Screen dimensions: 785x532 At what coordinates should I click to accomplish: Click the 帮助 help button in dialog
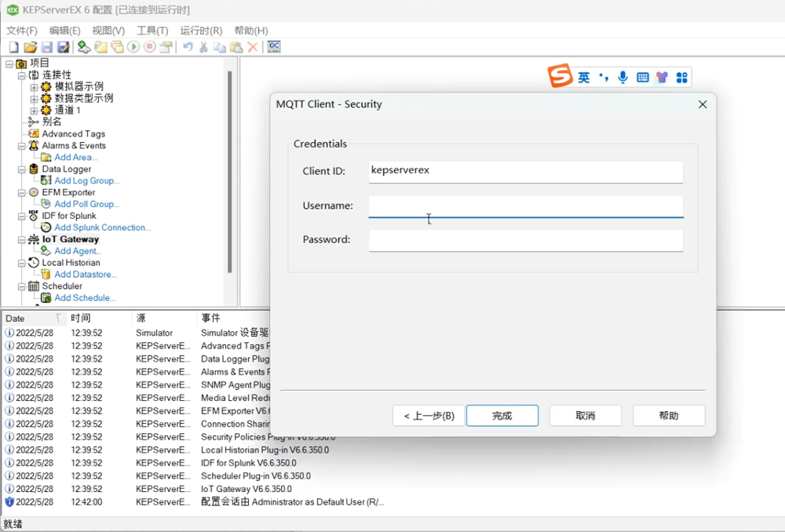(x=669, y=416)
